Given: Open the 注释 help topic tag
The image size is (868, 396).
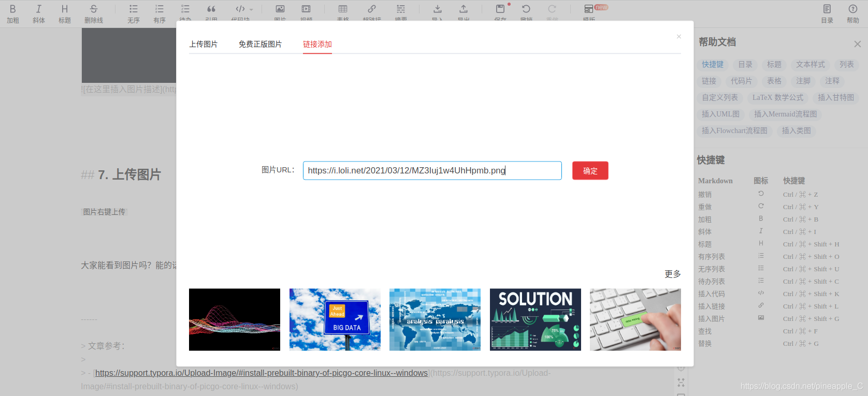Looking at the screenshot, I should point(832,81).
